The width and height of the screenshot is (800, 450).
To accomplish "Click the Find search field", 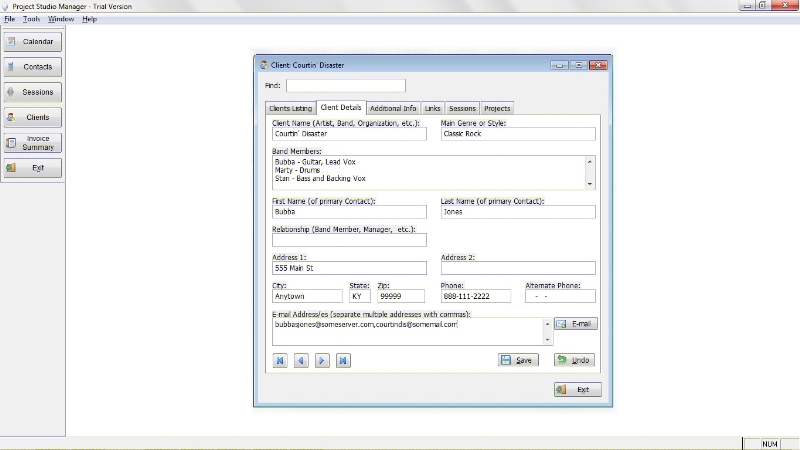I will (x=346, y=86).
